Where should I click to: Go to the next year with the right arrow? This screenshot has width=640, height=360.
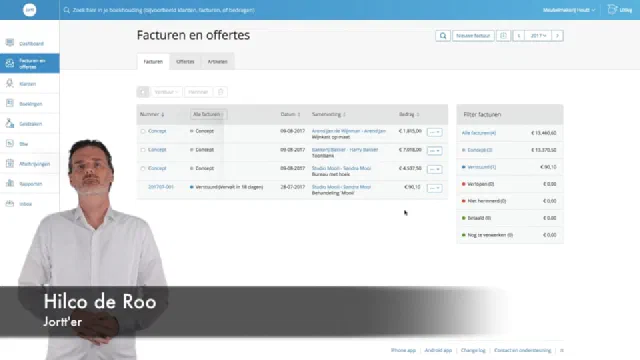tap(557, 36)
